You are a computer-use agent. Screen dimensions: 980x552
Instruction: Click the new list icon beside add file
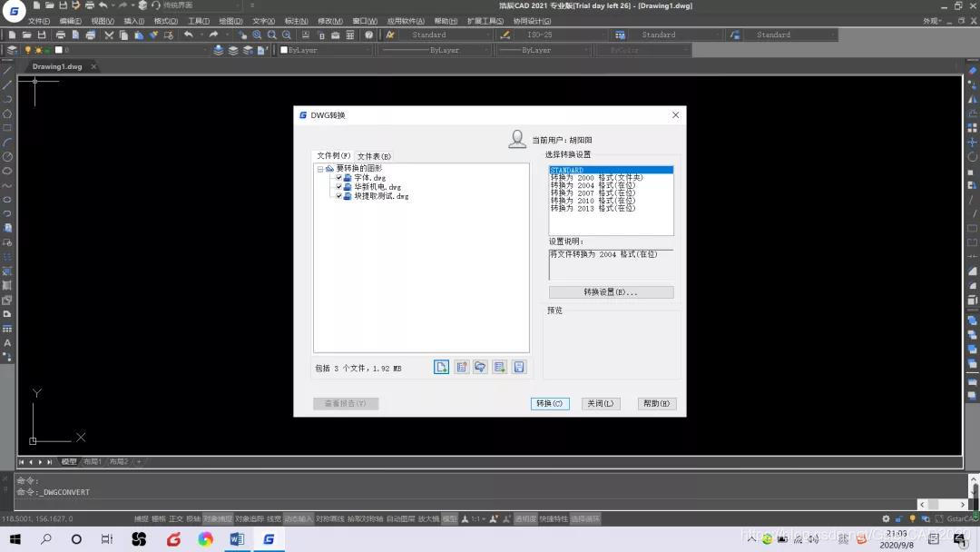point(461,367)
